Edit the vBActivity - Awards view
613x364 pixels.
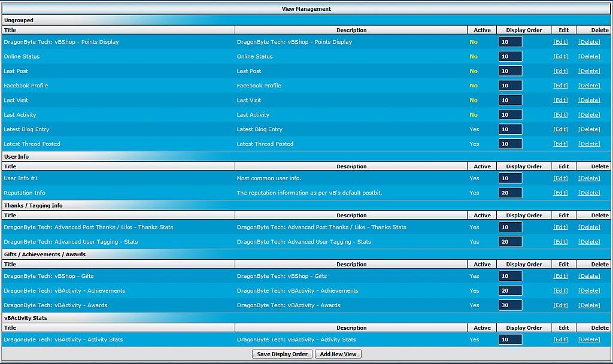pos(560,305)
